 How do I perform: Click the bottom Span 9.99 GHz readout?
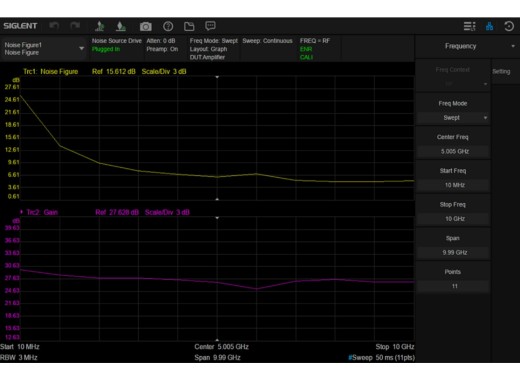coord(217,357)
